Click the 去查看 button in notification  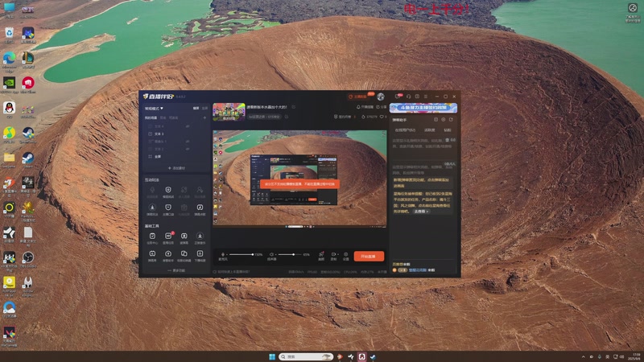click(421, 212)
